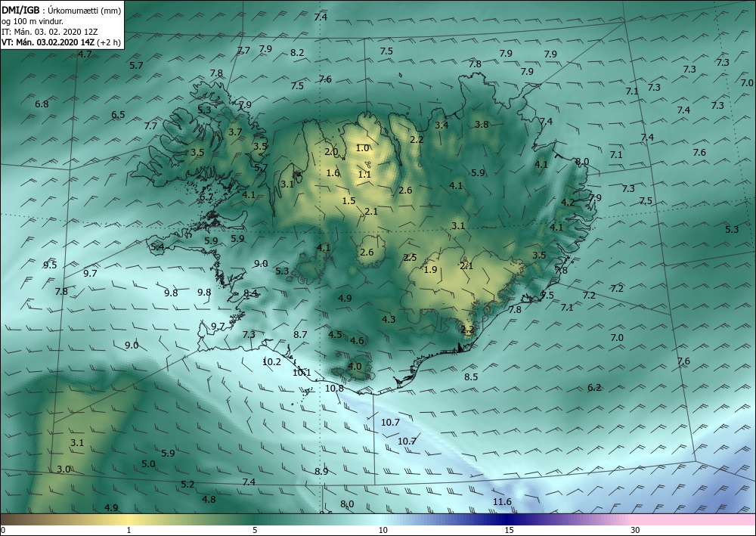Click the color scale tick label 15
This screenshot has width=756, height=536.
[509, 530]
